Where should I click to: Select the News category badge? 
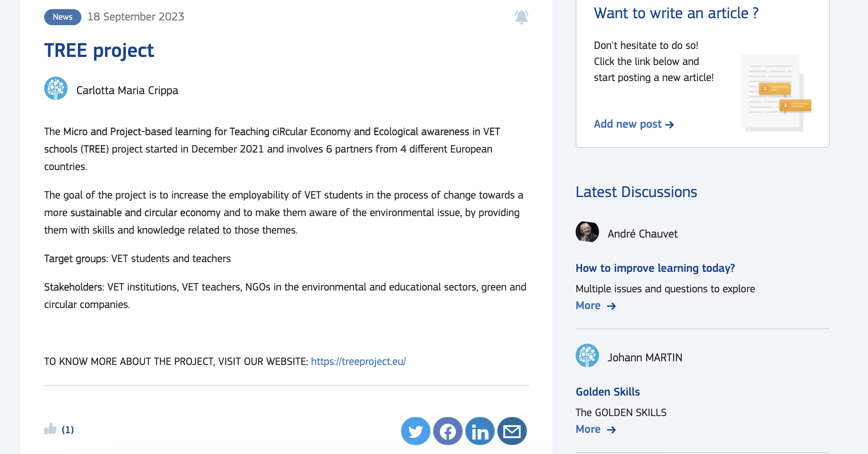pos(62,17)
